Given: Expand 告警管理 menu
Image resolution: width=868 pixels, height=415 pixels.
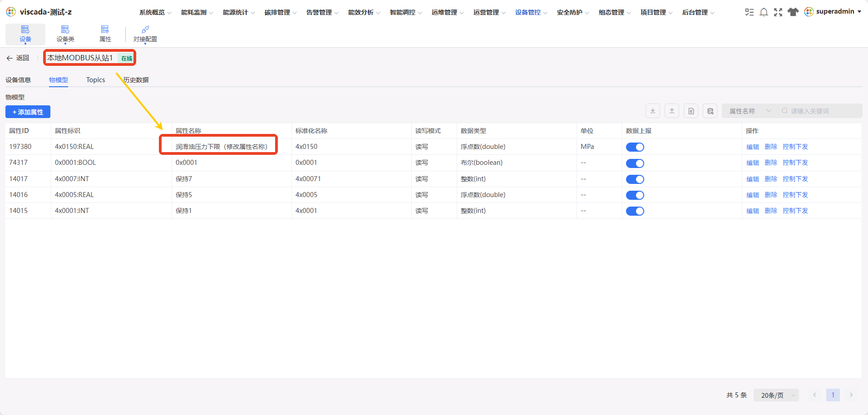Looking at the screenshot, I should coord(322,12).
